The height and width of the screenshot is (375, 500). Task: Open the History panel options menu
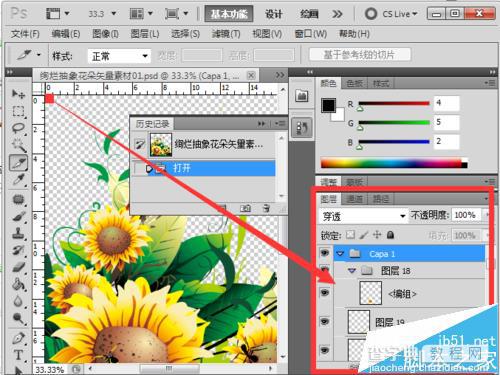pos(280,124)
